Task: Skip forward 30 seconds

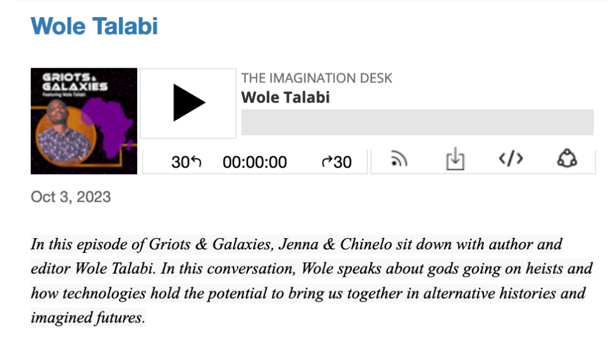Action: [x=336, y=162]
